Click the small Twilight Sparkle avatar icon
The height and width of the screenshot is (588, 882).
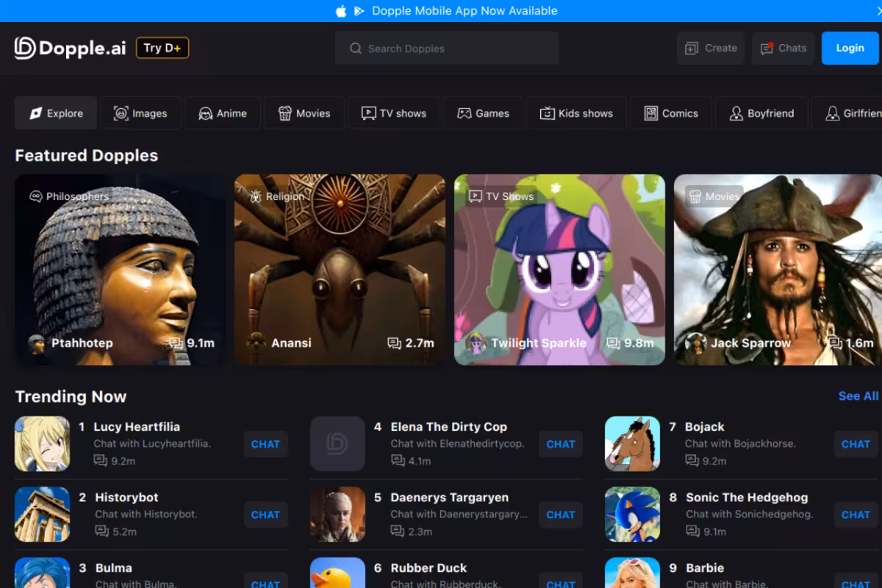[x=476, y=343]
